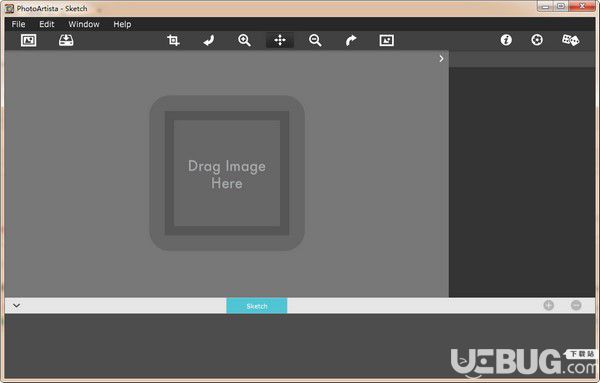600x383 pixels.
Task: Collapse the right side panel with chevron
Action: [x=441, y=59]
